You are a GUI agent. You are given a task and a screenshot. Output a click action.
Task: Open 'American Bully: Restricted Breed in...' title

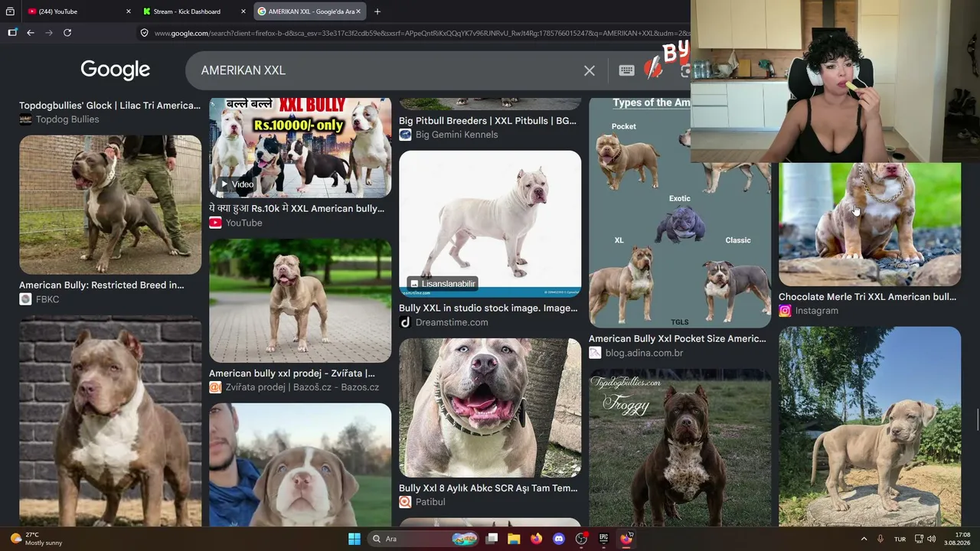pos(102,285)
